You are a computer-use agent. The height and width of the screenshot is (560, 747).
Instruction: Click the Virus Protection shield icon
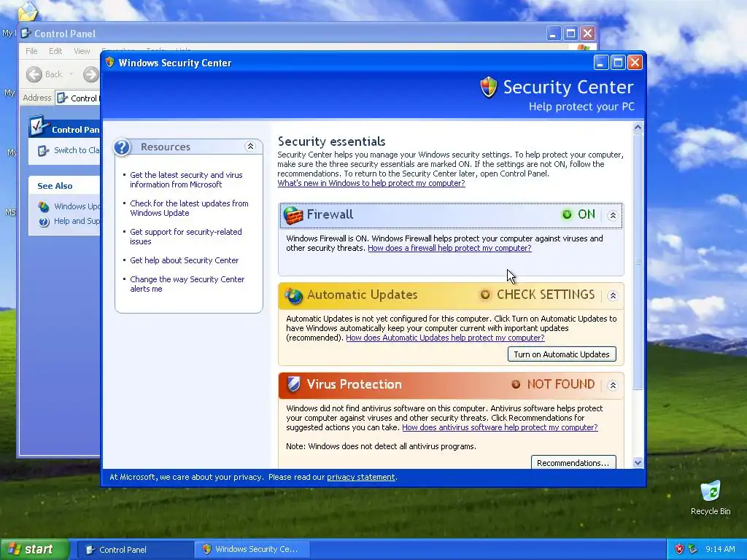point(293,384)
